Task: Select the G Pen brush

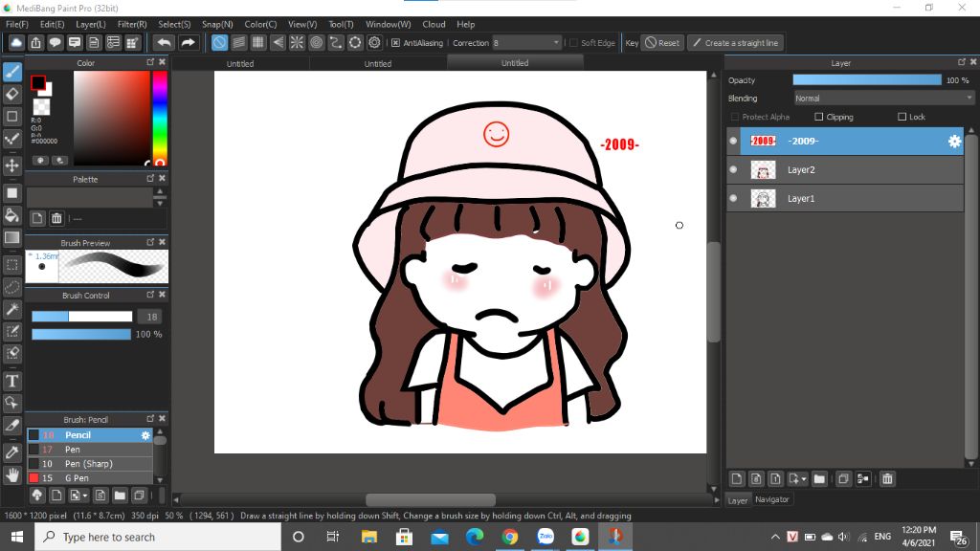Action: (89, 478)
